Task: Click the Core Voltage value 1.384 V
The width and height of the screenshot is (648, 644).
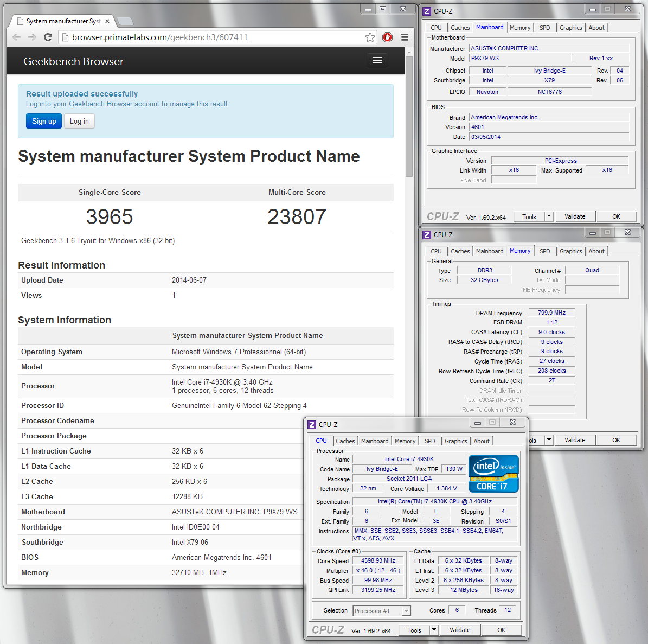Action: point(447,488)
